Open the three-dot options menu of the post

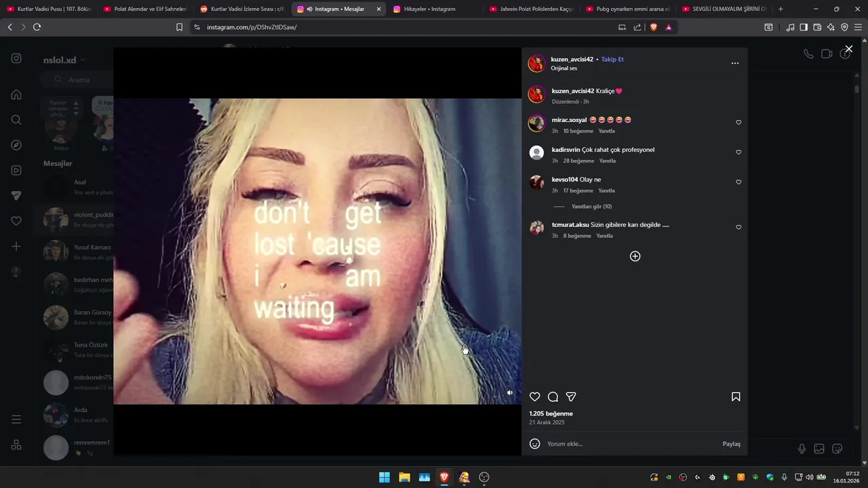tap(734, 63)
